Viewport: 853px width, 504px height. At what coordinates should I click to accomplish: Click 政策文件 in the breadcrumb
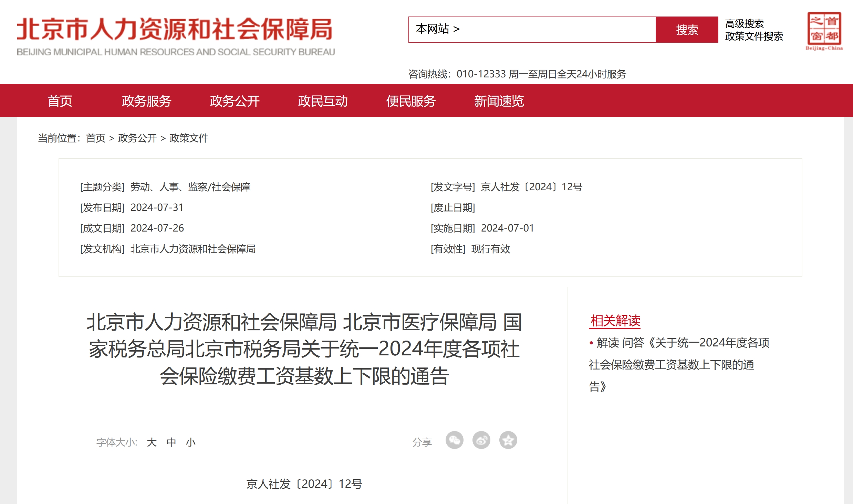(x=189, y=138)
